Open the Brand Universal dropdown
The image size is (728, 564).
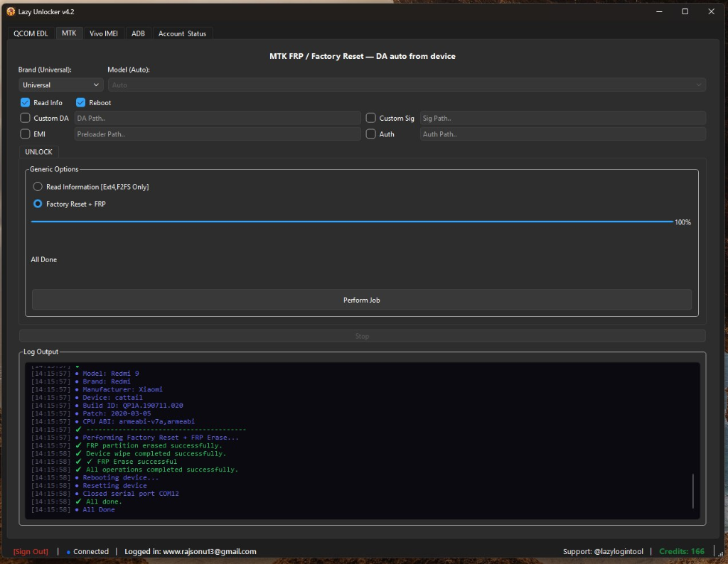click(60, 85)
